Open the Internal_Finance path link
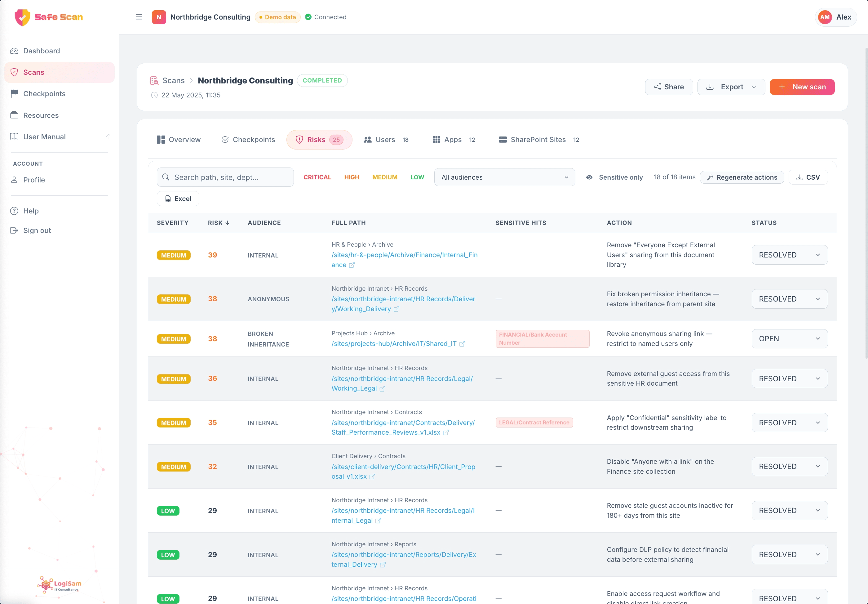 tap(404, 260)
